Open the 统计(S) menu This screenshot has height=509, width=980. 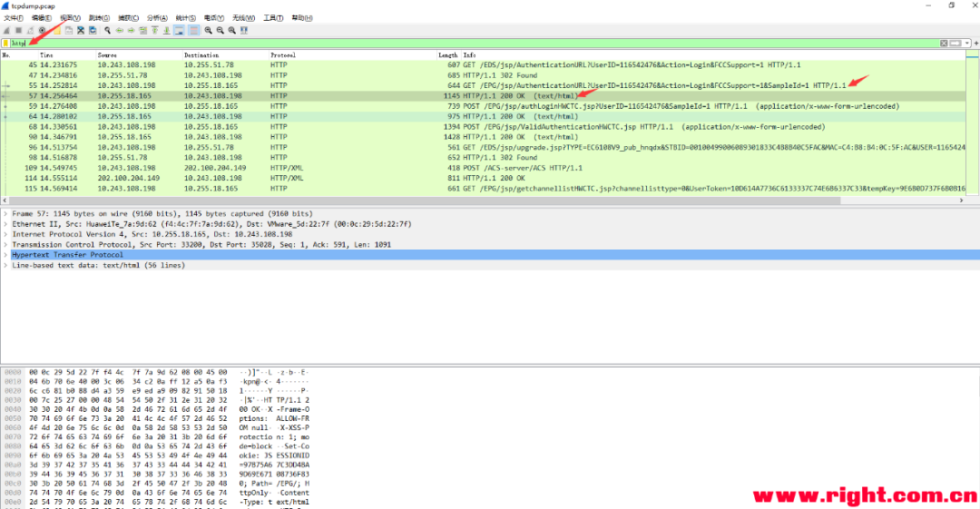[x=186, y=18]
